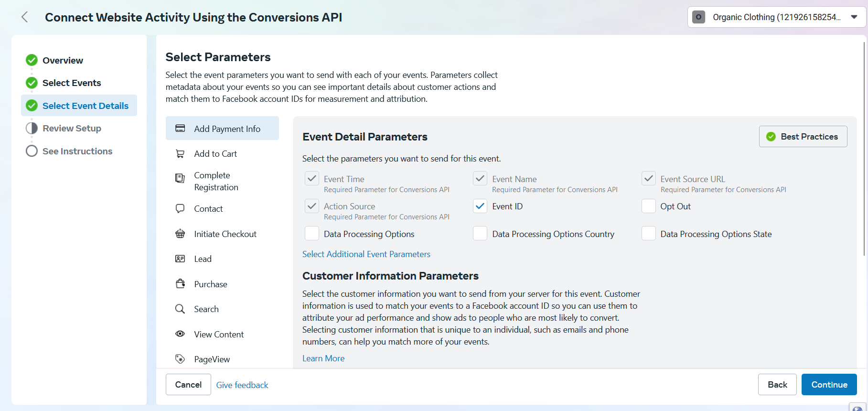Select the Add to Cart cart icon
The width and height of the screenshot is (868, 411).
(x=180, y=154)
